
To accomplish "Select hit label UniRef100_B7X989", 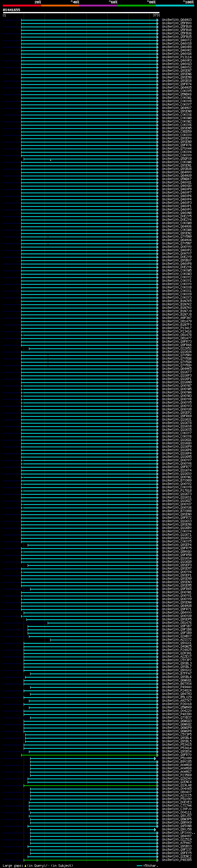I will tap(177, 481).
